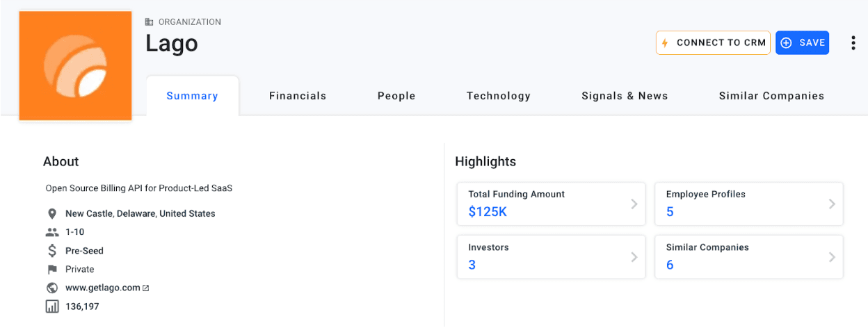Expand the Employee Profiles card arrow

(x=832, y=204)
